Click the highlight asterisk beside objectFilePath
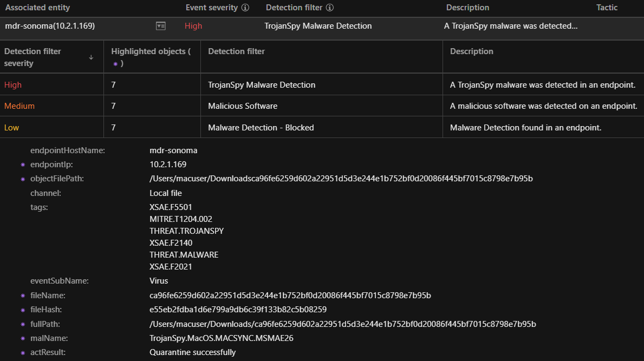The height and width of the screenshot is (361, 644). click(23, 179)
